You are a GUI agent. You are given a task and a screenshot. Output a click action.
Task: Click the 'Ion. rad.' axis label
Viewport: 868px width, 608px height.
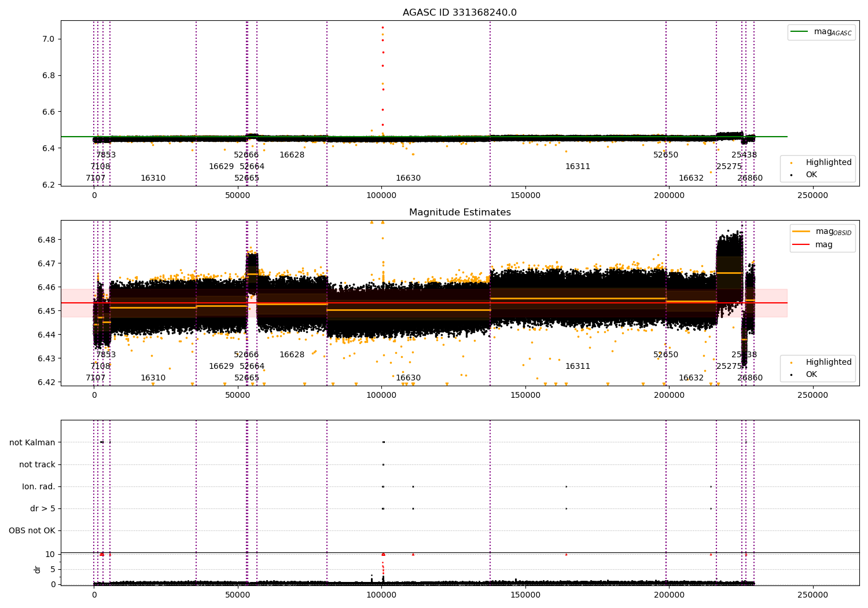pyautogui.click(x=39, y=486)
